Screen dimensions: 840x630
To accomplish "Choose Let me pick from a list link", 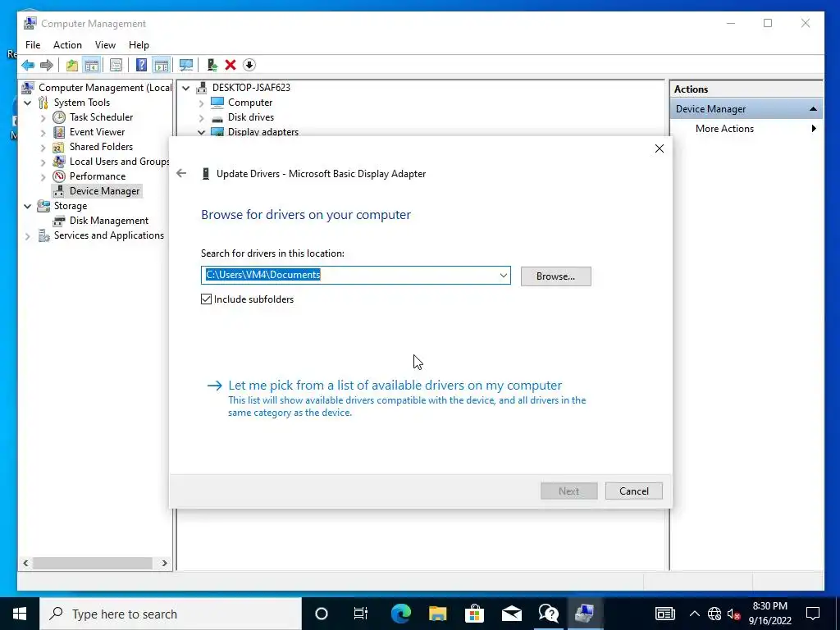I will click(x=395, y=386).
